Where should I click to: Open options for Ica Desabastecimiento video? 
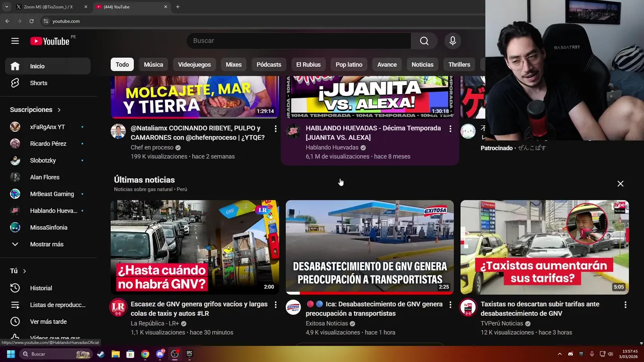pyautogui.click(x=450, y=305)
